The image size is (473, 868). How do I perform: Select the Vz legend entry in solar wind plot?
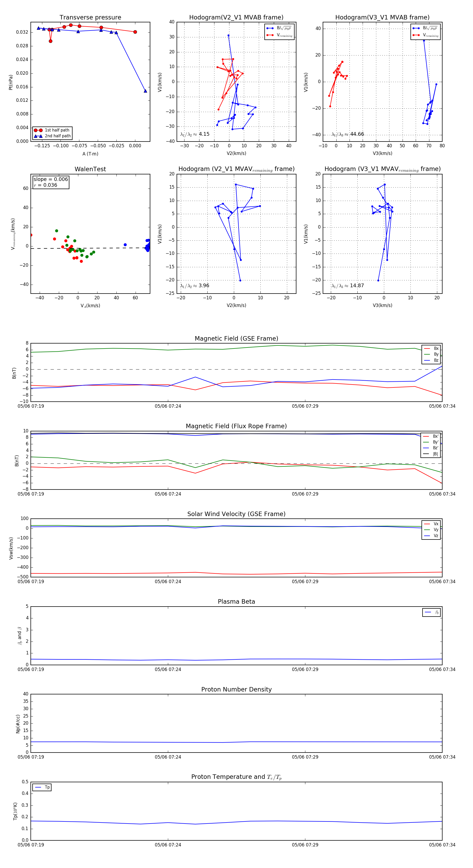click(x=431, y=536)
